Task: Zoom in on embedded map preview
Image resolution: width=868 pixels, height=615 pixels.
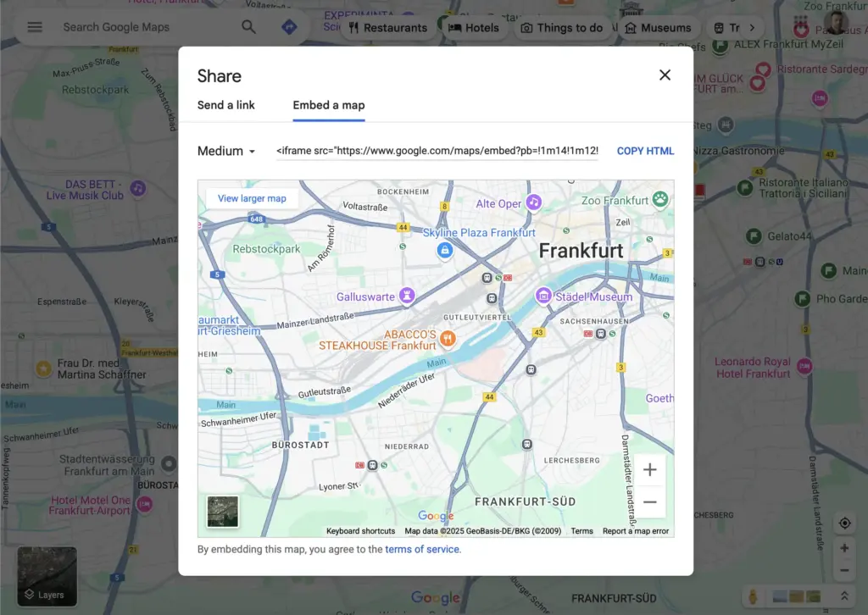Action: click(x=650, y=469)
